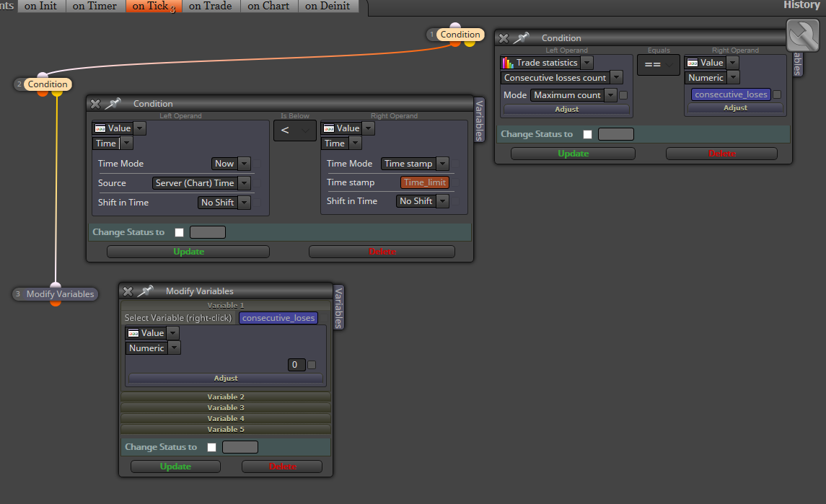Pin the Modify Variables panel
826x504 pixels.
pyautogui.click(x=146, y=291)
